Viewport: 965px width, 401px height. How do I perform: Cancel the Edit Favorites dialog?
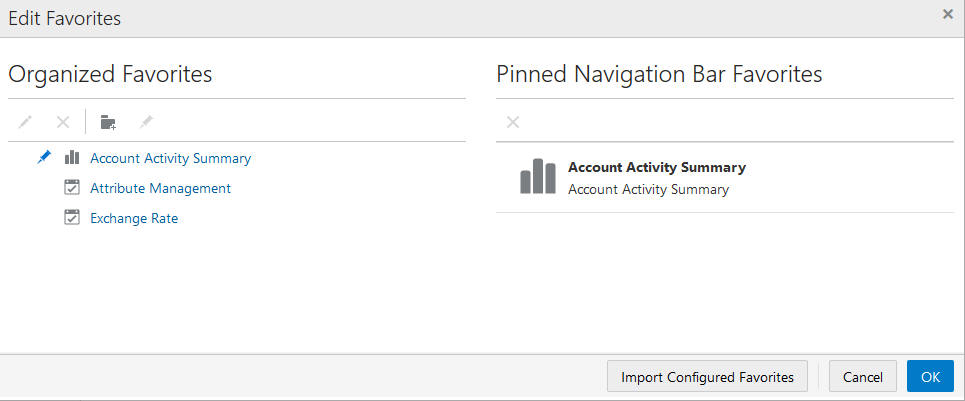[x=863, y=376]
